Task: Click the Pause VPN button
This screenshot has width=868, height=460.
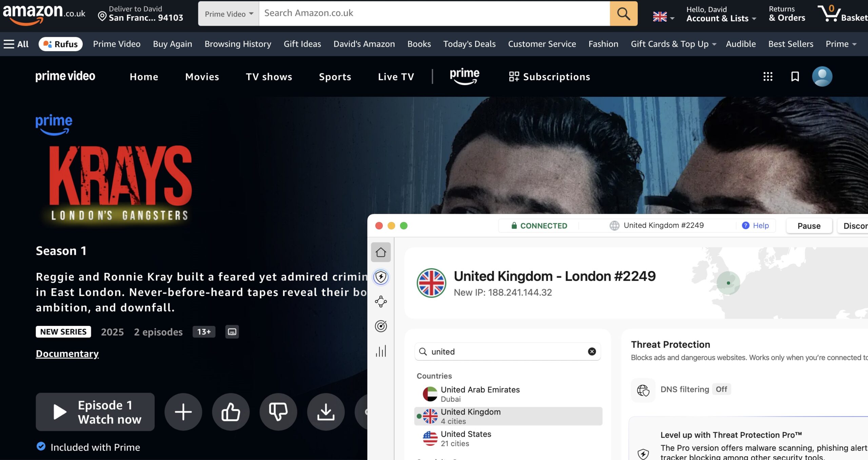Action: click(x=809, y=226)
